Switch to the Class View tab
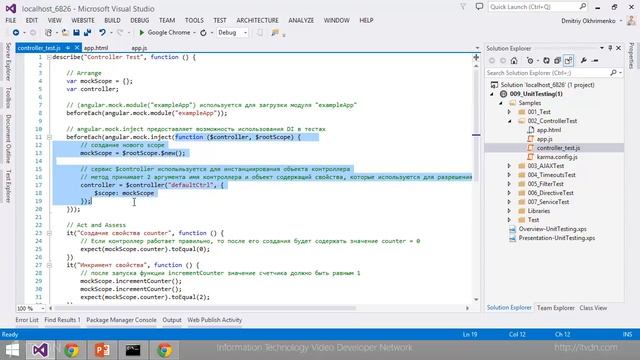 pyautogui.click(x=593, y=308)
